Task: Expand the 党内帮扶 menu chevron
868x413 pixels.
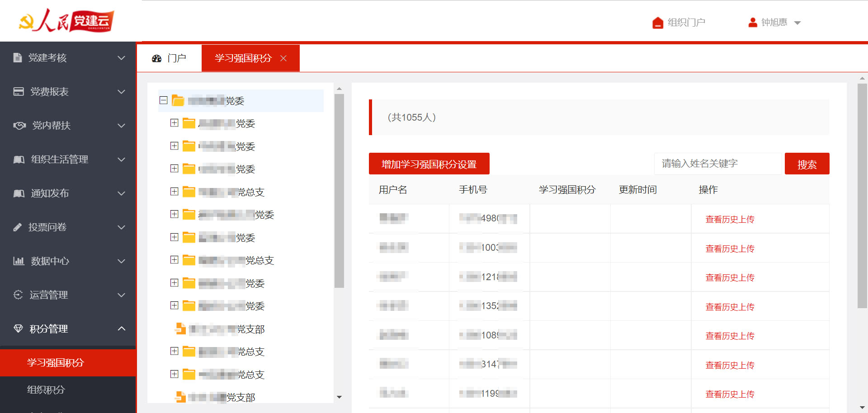Action: 121,125
